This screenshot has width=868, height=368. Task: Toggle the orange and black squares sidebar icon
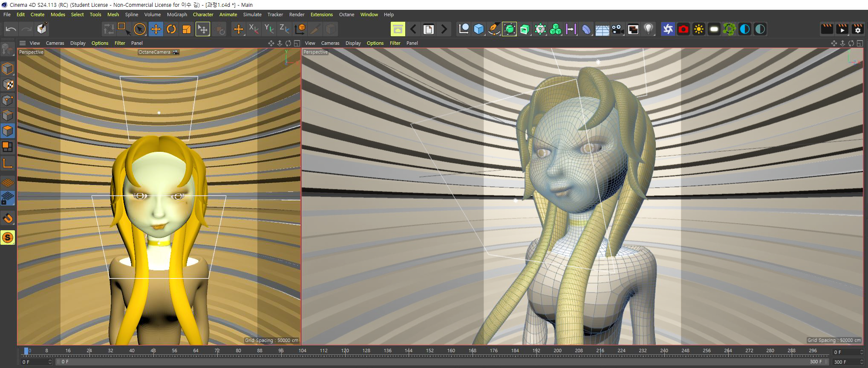[8, 147]
